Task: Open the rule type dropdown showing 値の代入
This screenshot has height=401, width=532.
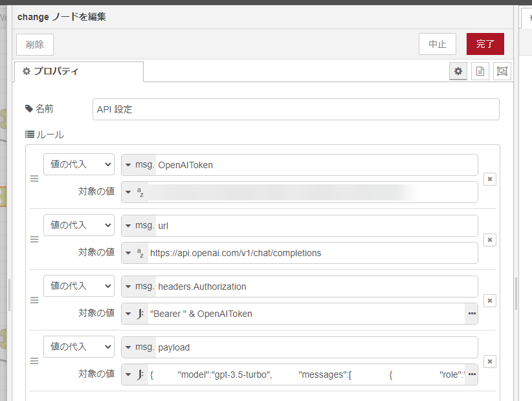Action: 78,164
